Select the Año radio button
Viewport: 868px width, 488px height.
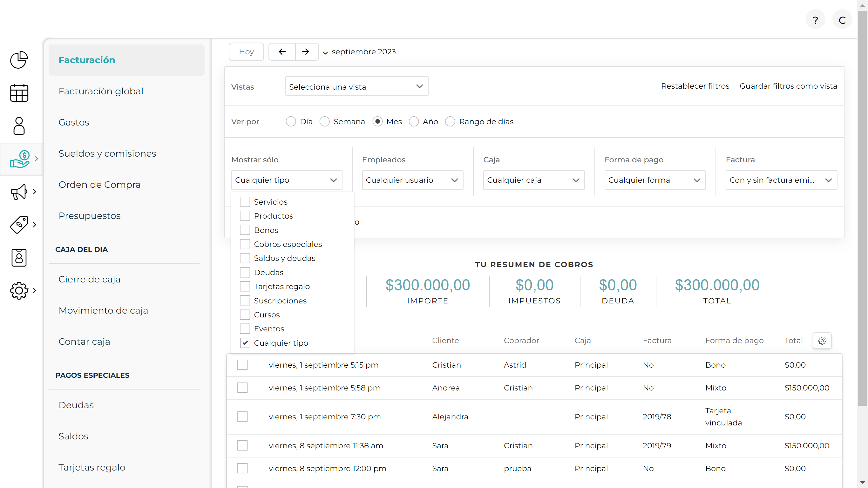[414, 121]
